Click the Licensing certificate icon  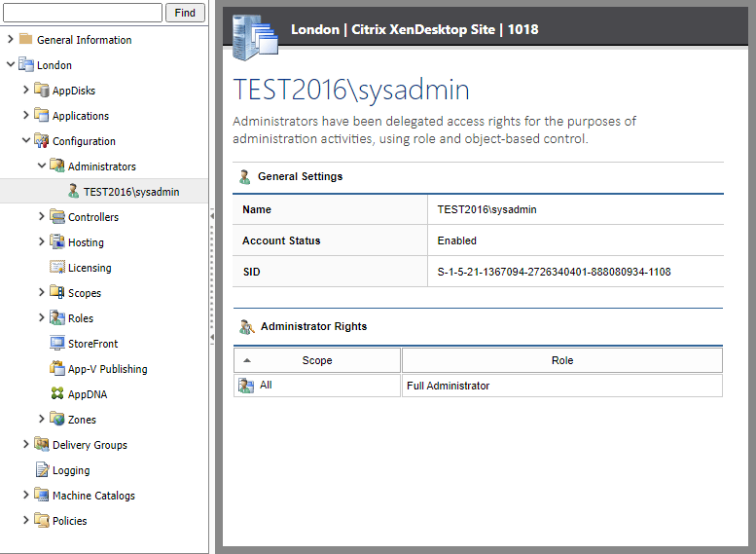[x=56, y=267]
